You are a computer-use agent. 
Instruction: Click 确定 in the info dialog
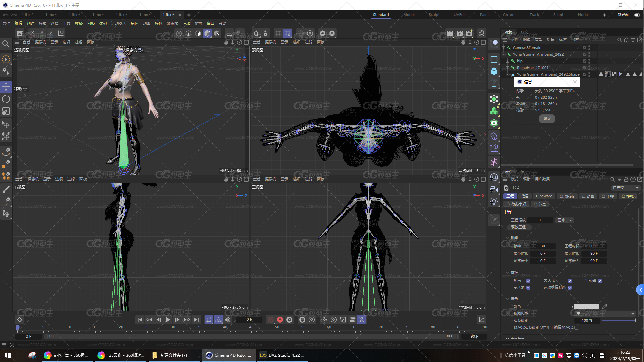click(547, 119)
